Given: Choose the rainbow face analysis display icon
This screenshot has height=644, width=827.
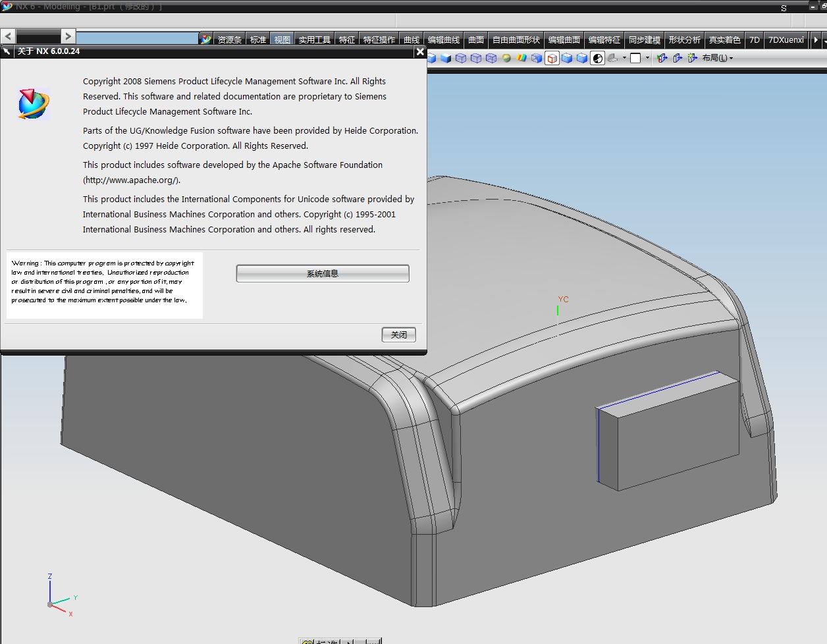Looking at the screenshot, I should coord(521,58).
